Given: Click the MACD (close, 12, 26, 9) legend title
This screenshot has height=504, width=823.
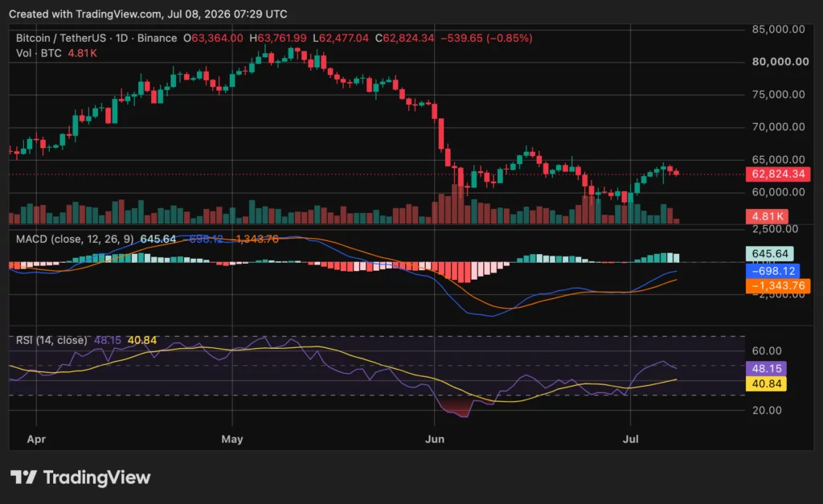Looking at the screenshot, I should 75,240.
